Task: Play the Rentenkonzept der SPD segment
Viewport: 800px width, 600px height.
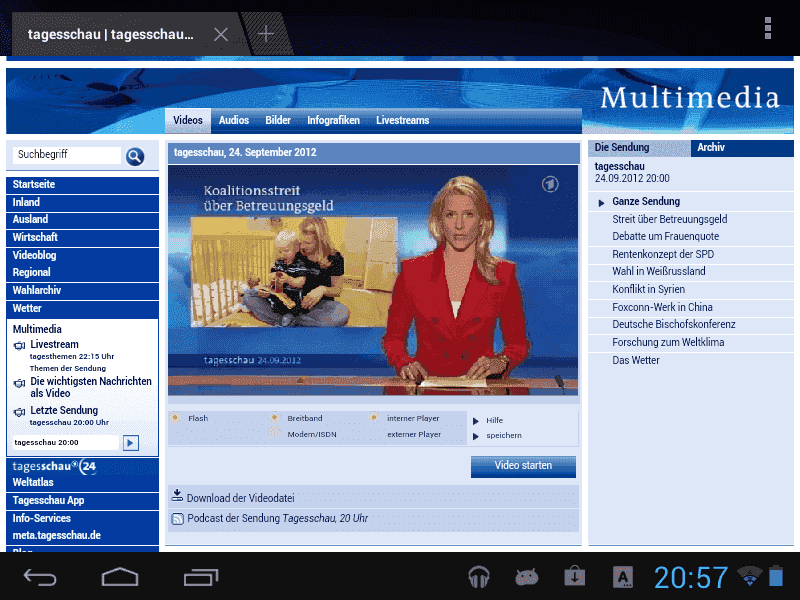Action: point(663,255)
